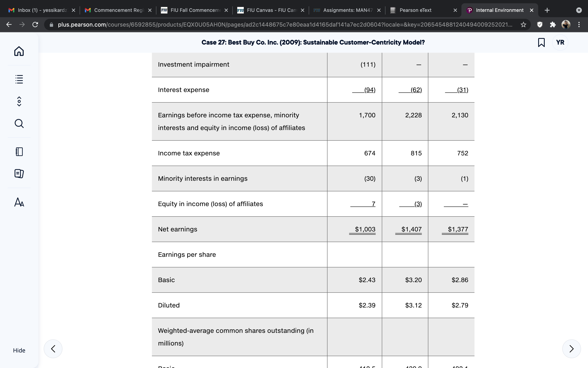This screenshot has height=368, width=588.
Task: Click the 674 income tax value
Action: click(x=370, y=153)
